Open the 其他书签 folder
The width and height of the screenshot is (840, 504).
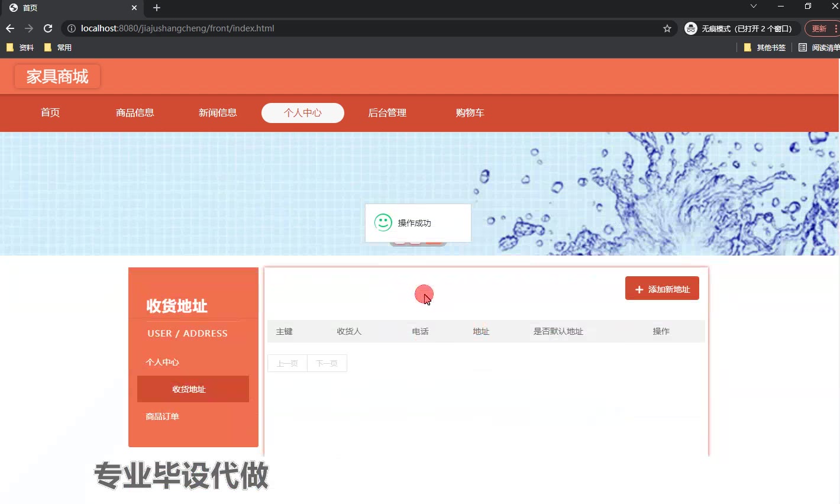pos(764,47)
